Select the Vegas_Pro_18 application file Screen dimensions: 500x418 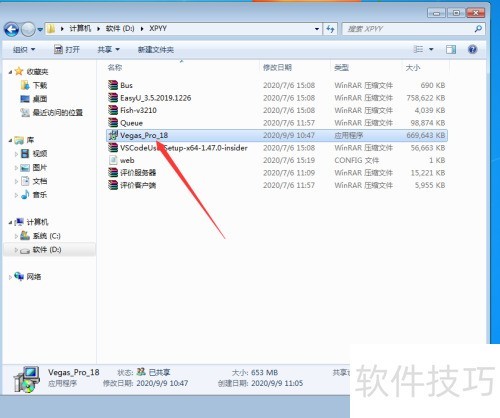[277, 135]
